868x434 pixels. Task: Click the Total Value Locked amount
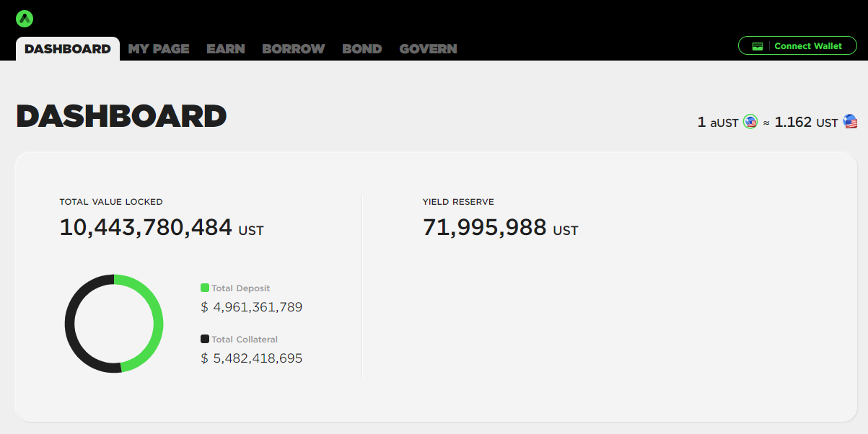point(146,228)
